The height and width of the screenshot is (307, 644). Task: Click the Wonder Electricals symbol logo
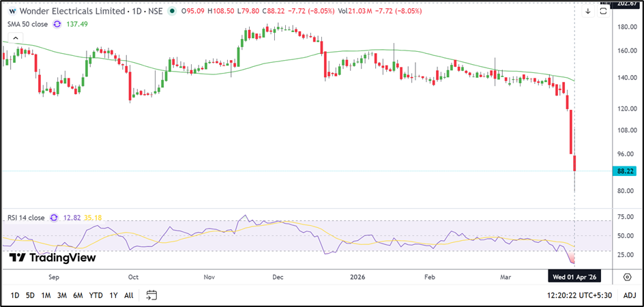click(x=12, y=12)
